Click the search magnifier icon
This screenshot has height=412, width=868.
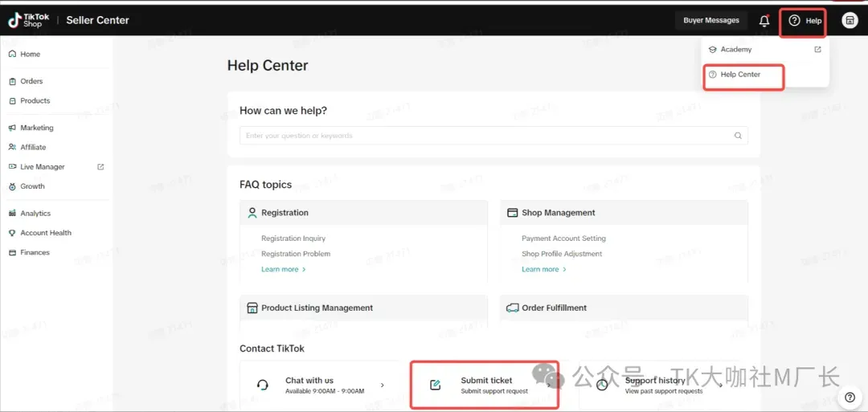click(737, 136)
